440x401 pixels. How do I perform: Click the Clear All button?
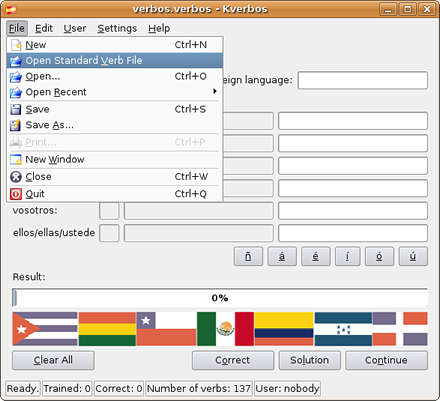[x=53, y=360]
